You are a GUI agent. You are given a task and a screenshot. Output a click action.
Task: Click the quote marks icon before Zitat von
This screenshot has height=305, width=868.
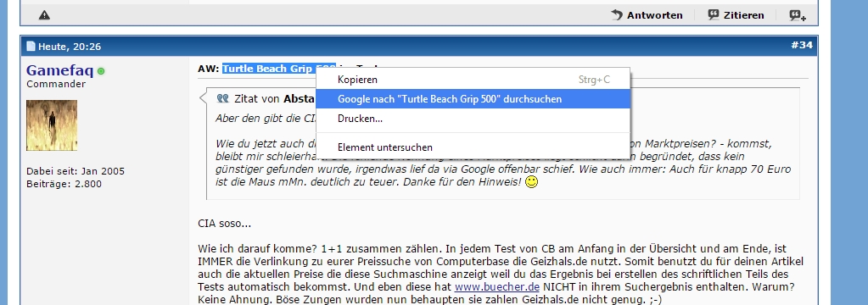(x=222, y=98)
